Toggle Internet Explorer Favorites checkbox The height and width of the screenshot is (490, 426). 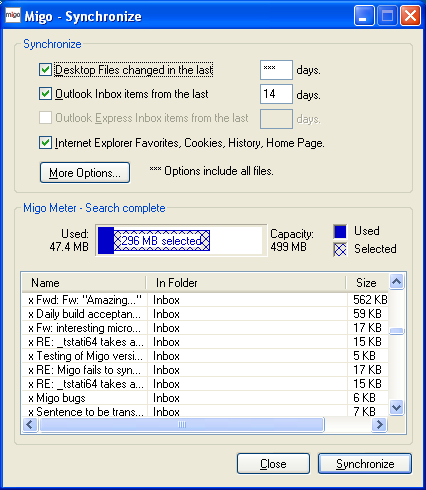pos(45,143)
